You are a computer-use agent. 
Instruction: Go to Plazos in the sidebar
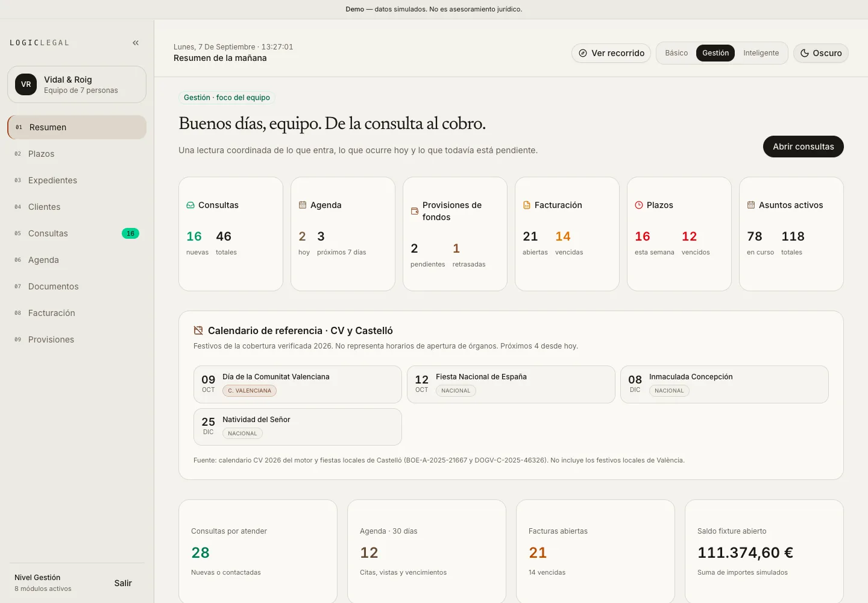tap(77, 154)
